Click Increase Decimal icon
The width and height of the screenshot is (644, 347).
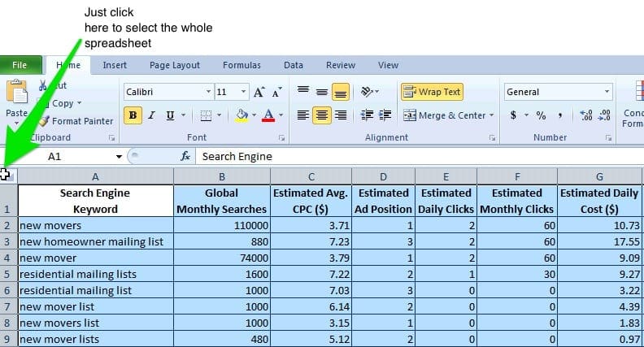point(586,115)
